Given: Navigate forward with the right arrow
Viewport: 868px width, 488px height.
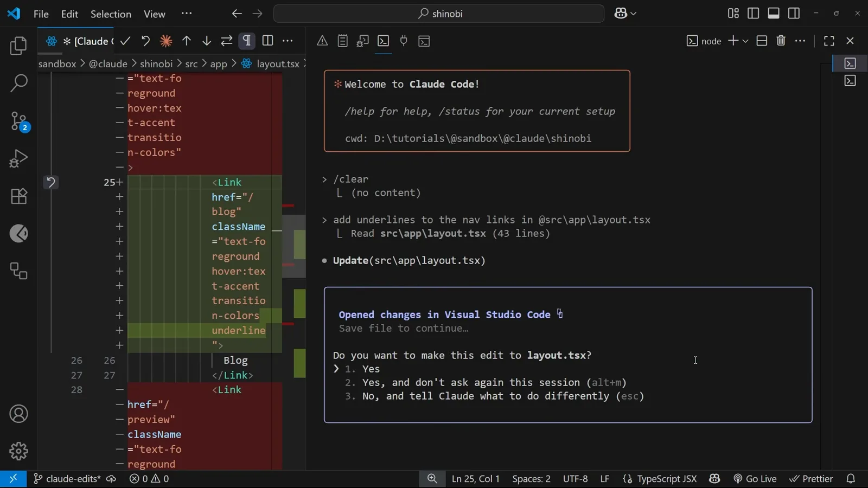Looking at the screenshot, I should 258,14.
